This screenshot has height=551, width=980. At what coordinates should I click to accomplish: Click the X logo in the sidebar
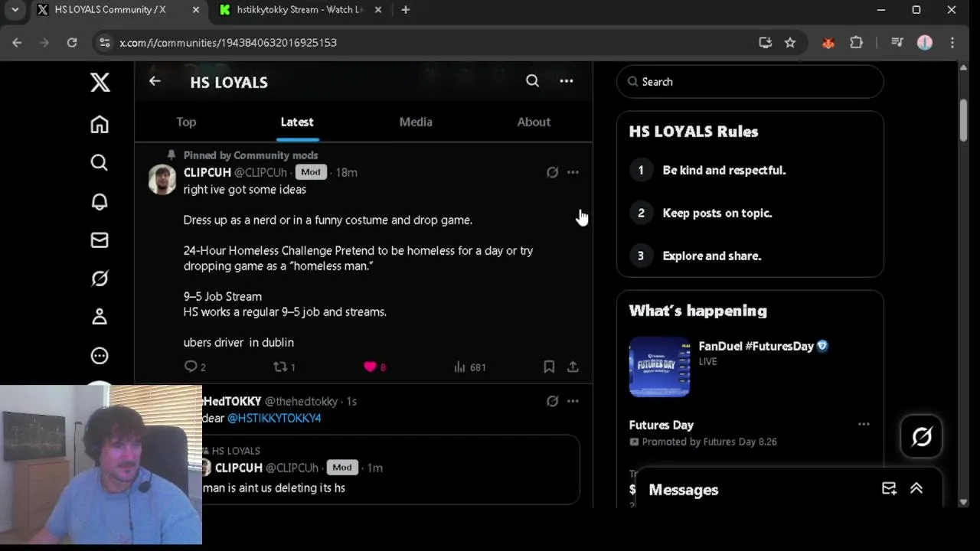100,82
